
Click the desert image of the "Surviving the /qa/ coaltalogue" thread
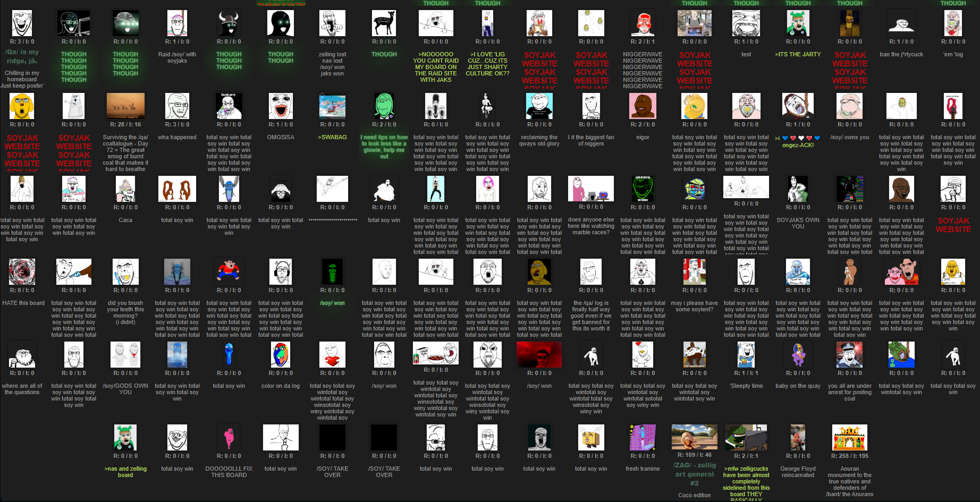tap(125, 106)
